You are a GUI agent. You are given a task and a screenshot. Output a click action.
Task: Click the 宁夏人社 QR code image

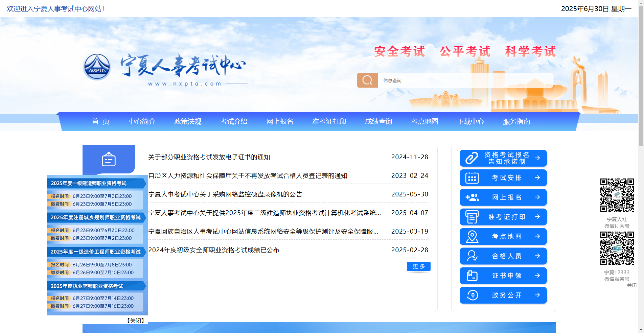click(617, 195)
